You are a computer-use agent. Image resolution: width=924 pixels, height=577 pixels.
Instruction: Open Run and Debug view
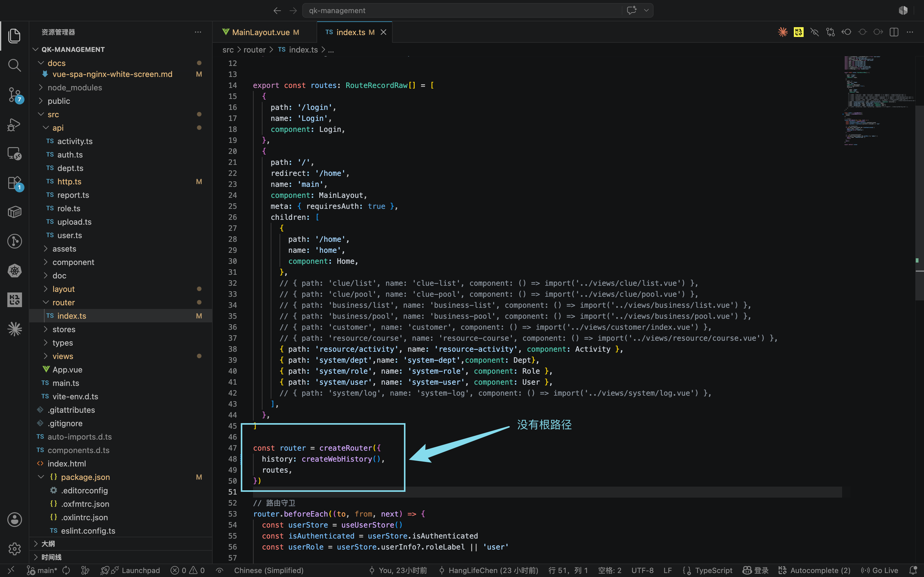click(x=14, y=124)
